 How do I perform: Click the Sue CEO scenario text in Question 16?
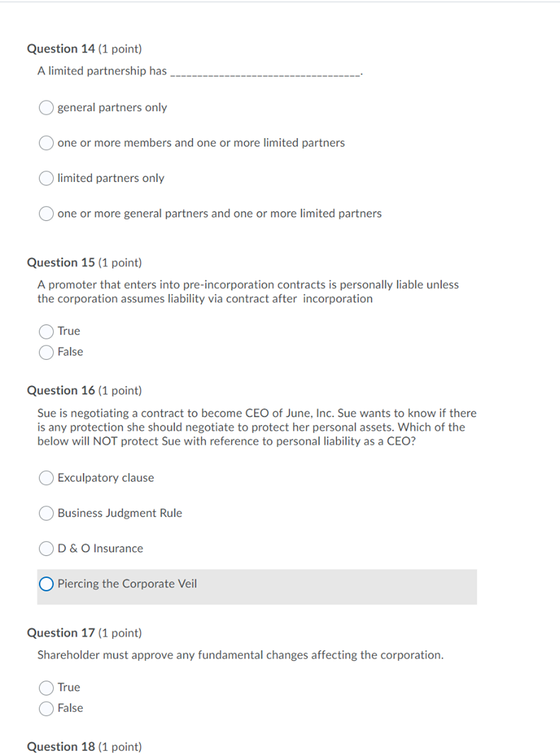click(x=256, y=426)
